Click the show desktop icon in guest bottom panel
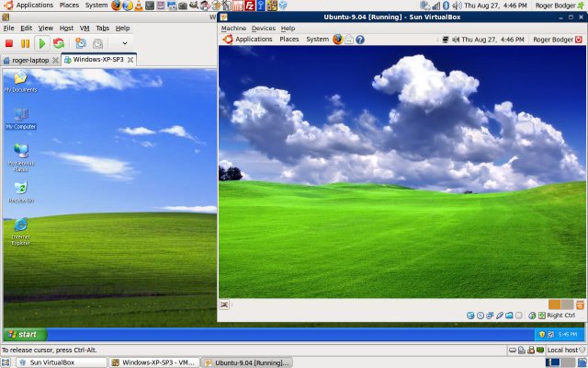 224,305
